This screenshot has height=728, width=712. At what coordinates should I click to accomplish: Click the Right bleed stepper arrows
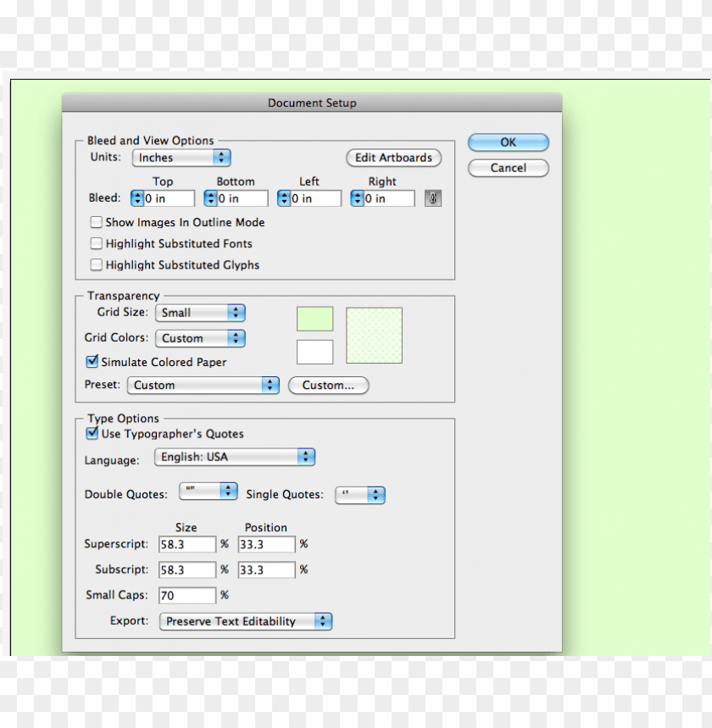pyautogui.click(x=357, y=198)
